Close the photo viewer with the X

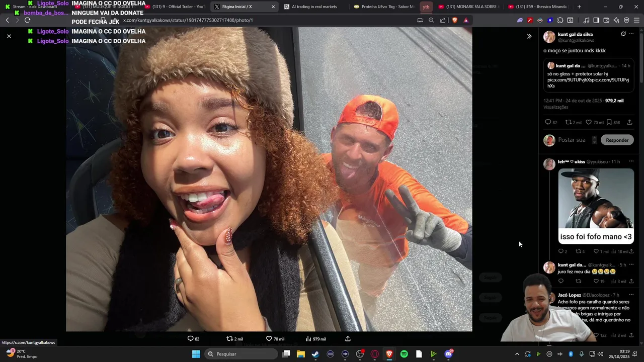pos(9,36)
